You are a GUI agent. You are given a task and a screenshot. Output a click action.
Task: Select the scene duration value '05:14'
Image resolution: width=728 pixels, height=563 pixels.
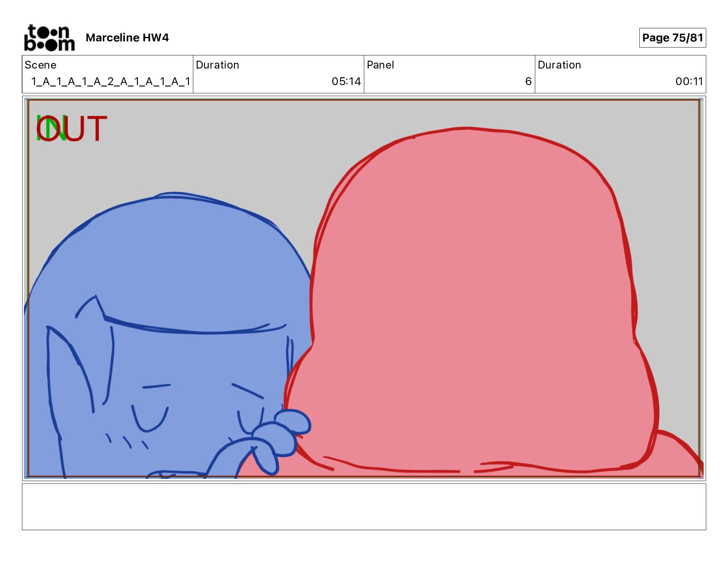pyautogui.click(x=346, y=81)
